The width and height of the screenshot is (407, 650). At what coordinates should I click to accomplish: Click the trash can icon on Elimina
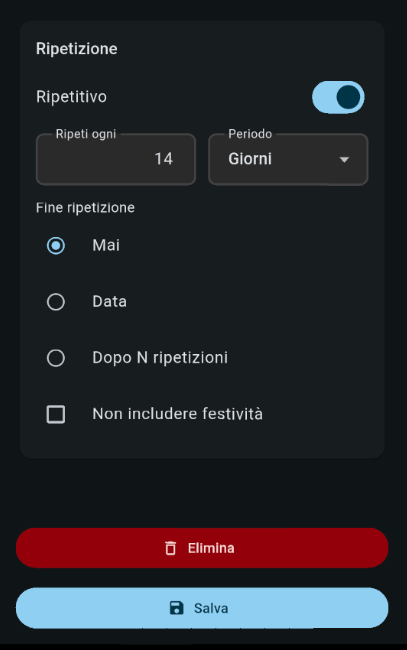(x=170, y=548)
